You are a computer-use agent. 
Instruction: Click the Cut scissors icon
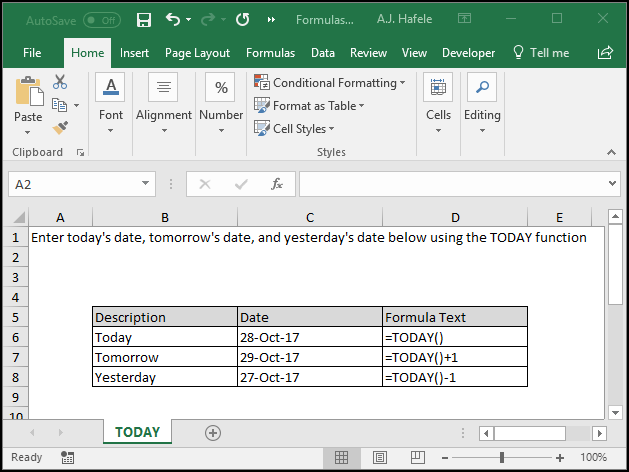pos(60,82)
